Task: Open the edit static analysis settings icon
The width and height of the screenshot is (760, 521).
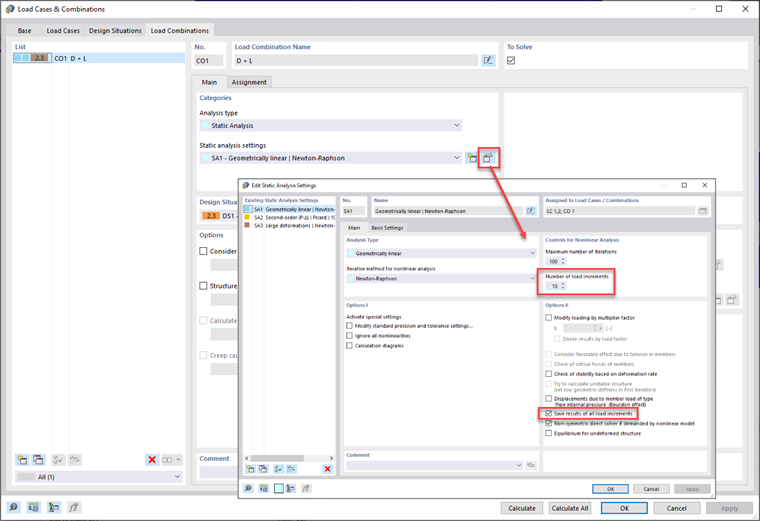Action: pyautogui.click(x=488, y=158)
